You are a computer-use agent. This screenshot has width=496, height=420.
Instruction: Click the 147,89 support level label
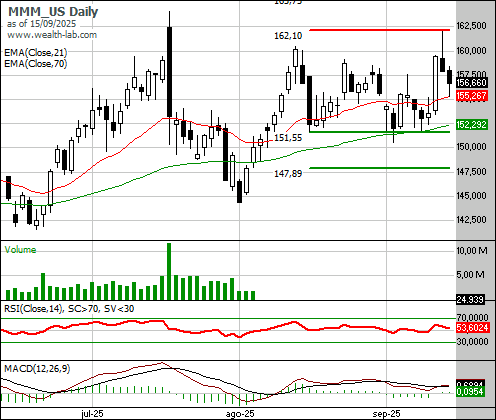pyautogui.click(x=288, y=173)
